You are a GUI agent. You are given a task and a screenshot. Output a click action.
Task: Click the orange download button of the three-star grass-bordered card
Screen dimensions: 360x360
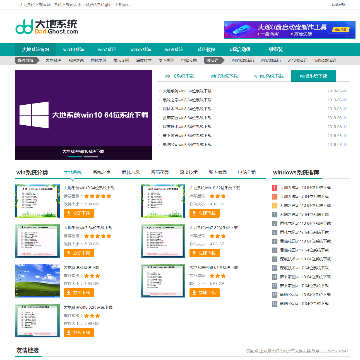[204, 213]
